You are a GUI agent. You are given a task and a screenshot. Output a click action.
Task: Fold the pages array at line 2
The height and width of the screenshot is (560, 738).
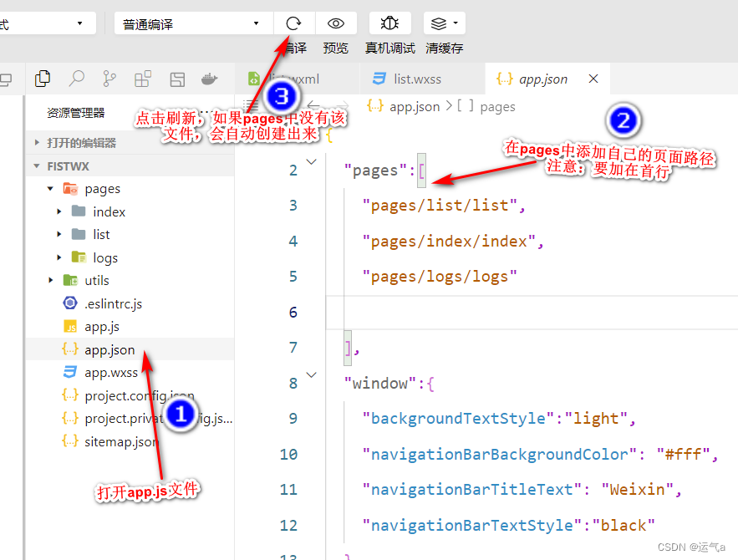tap(312, 162)
